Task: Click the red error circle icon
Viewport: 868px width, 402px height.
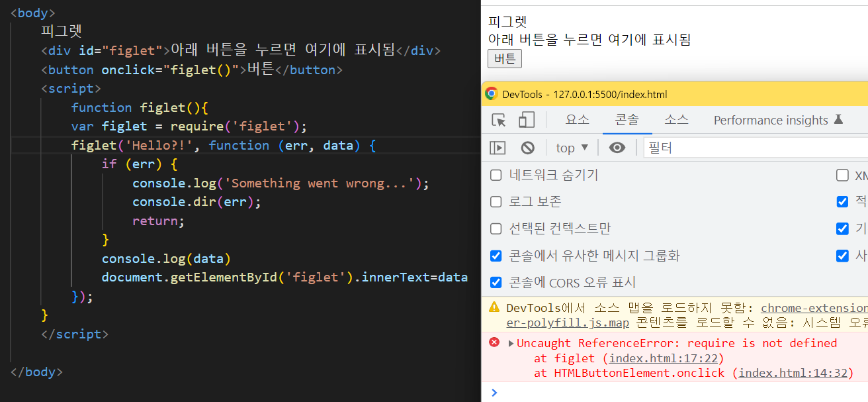Action: (494, 342)
